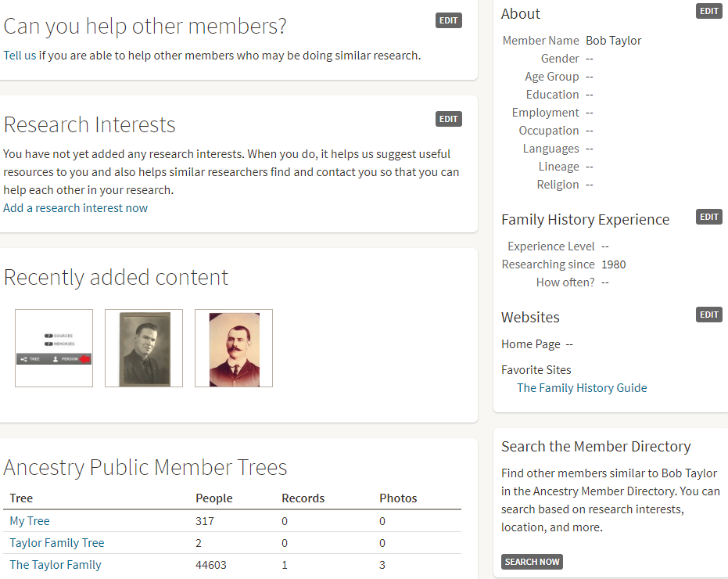
Task: View the black-and-white portrait photo thumbnail
Action: point(144,348)
